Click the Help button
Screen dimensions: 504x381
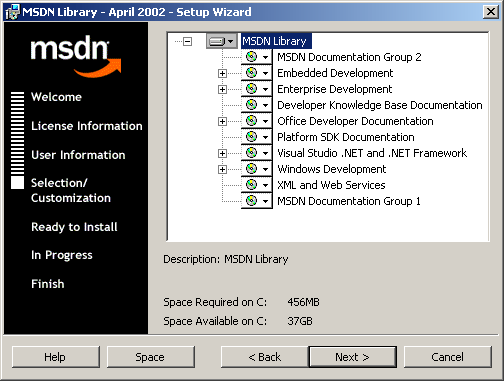(56, 357)
